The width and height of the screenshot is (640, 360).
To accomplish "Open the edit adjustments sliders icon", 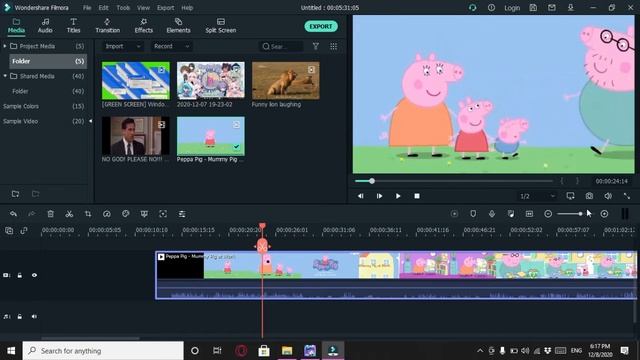I will click(x=182, y=214).
